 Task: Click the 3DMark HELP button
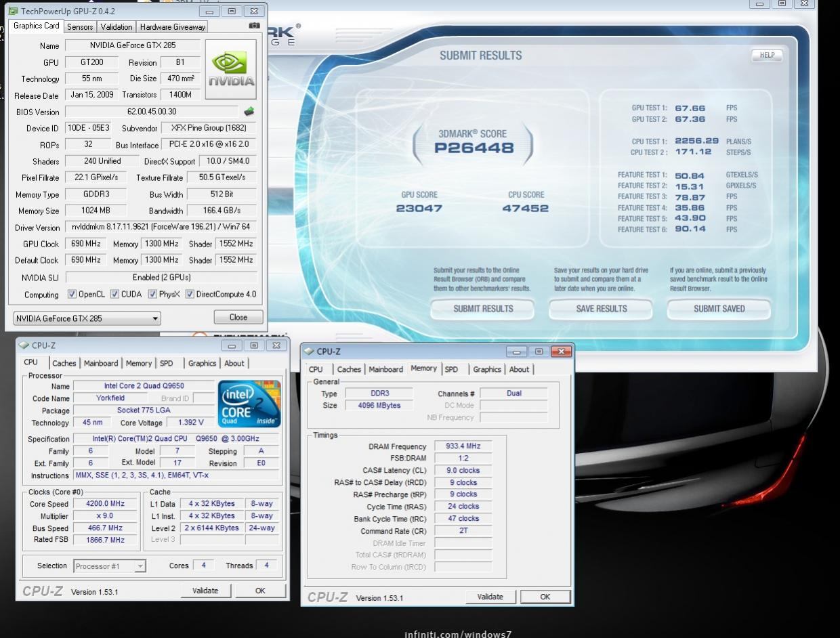767,56
